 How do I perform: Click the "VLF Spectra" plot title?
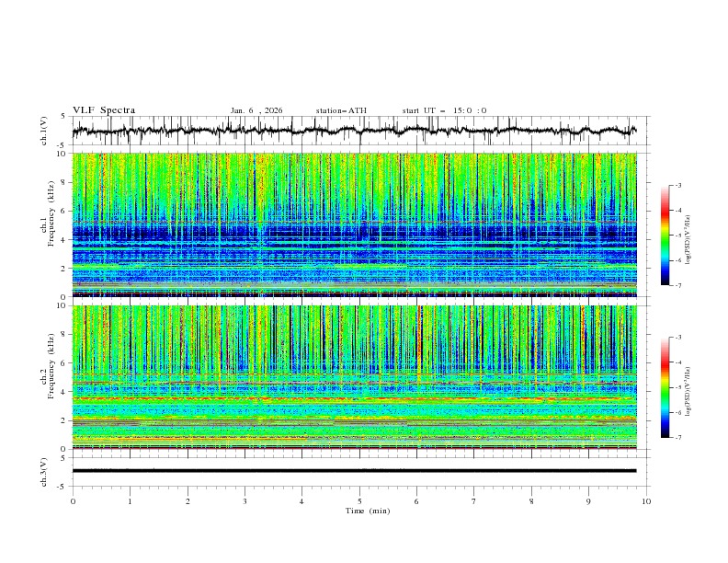point(104,110)
